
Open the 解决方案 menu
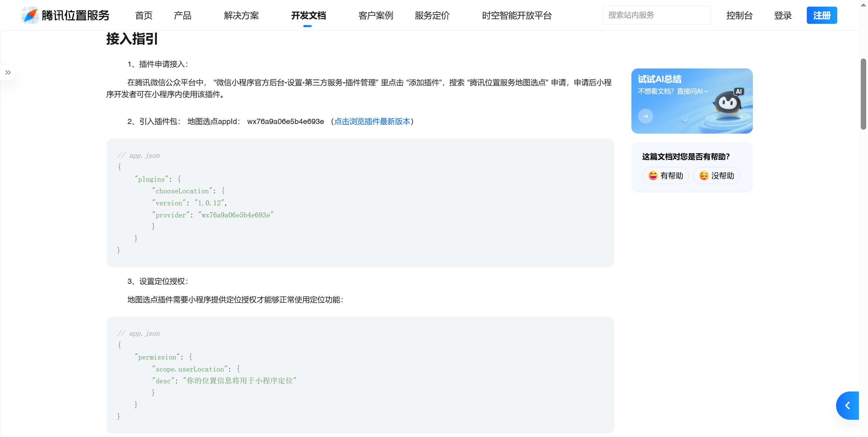241,15
